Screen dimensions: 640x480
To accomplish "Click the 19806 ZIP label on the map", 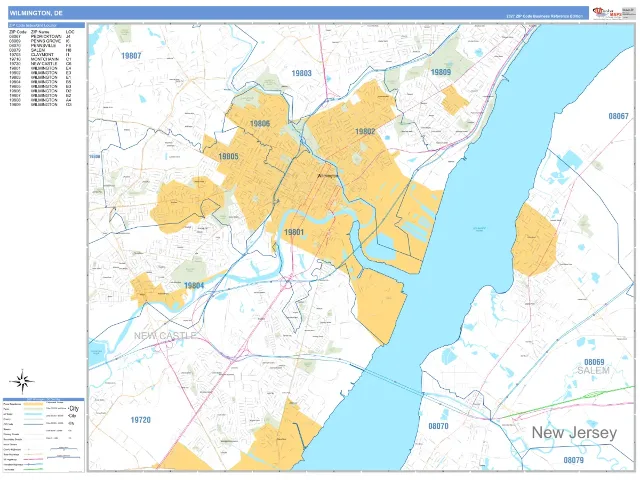I will [260, 123].
